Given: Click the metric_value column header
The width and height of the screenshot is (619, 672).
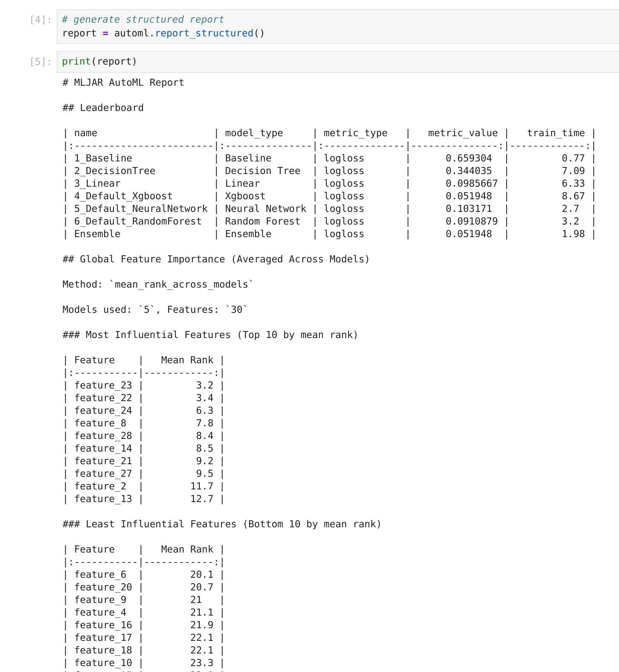Looking at the screenshot, I should coord(462,133).
